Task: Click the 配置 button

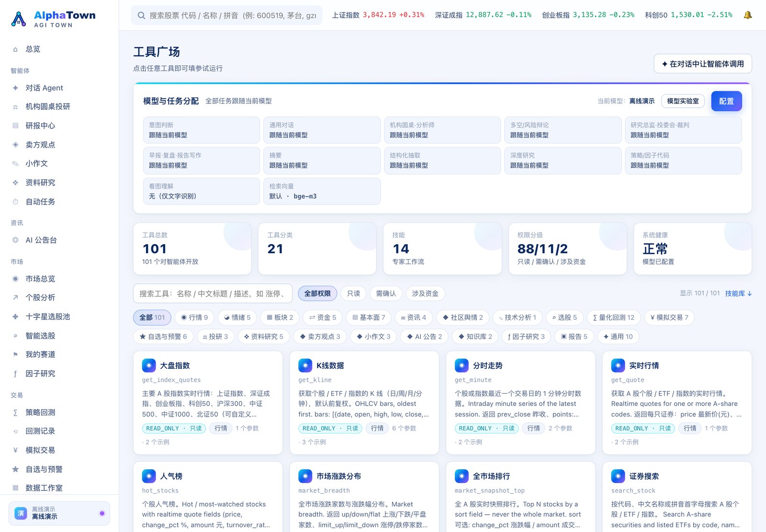Action: [x=726, y=101]
